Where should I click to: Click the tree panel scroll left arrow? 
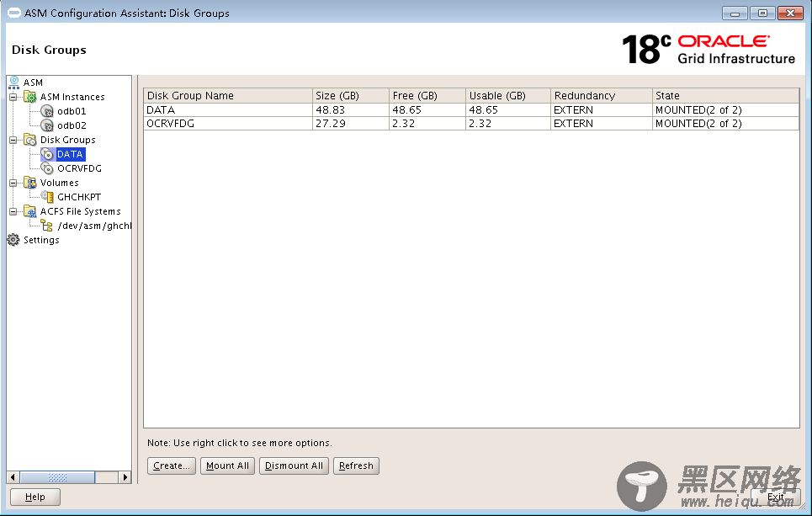13,477
